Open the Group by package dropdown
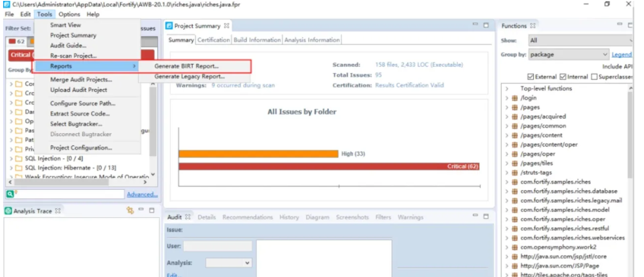644x277 pixels. [x=569, y=54]
